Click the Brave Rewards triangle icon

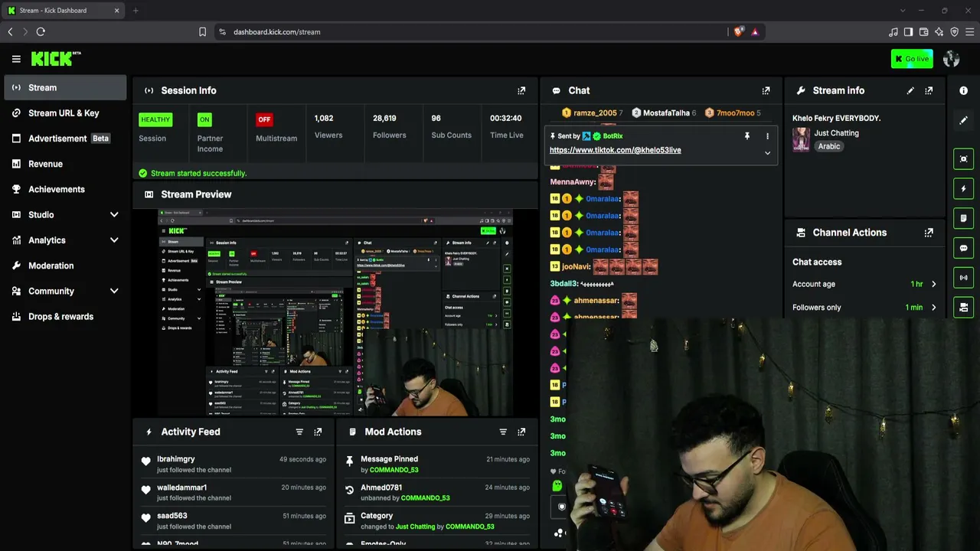(x=755, y=32)
